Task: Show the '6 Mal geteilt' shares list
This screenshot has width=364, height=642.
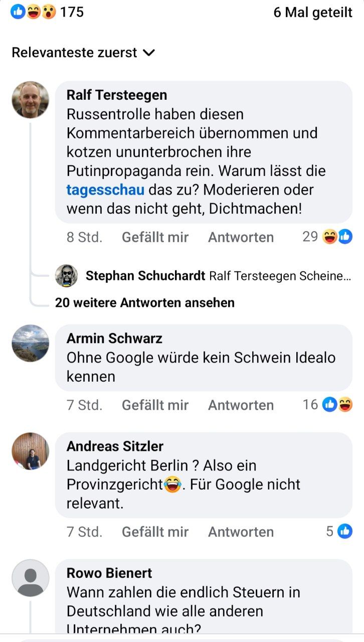Action: pos(313,13)
